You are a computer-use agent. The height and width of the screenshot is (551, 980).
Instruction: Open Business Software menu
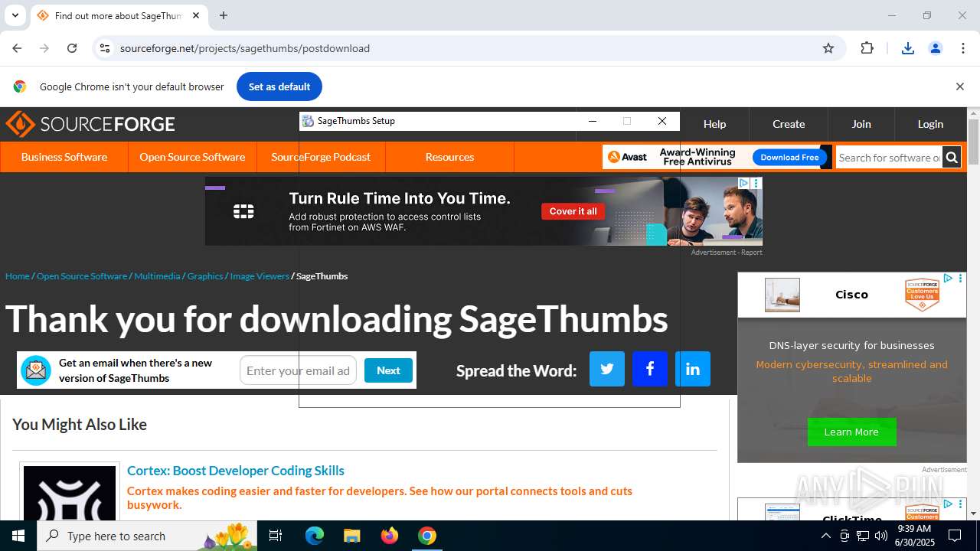coord(64,157)
